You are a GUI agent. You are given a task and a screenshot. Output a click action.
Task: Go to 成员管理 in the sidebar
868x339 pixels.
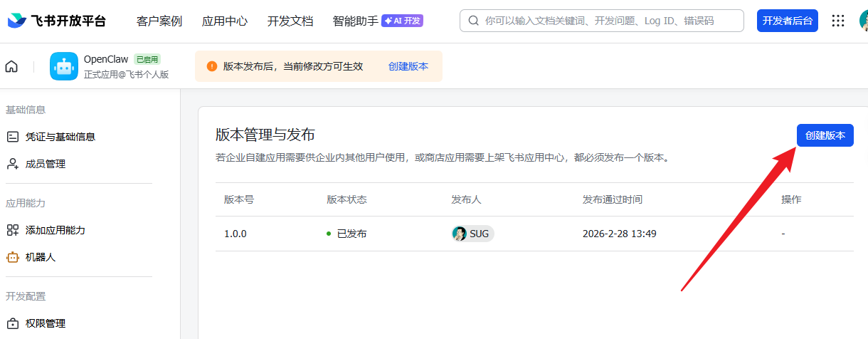(45, 164)
